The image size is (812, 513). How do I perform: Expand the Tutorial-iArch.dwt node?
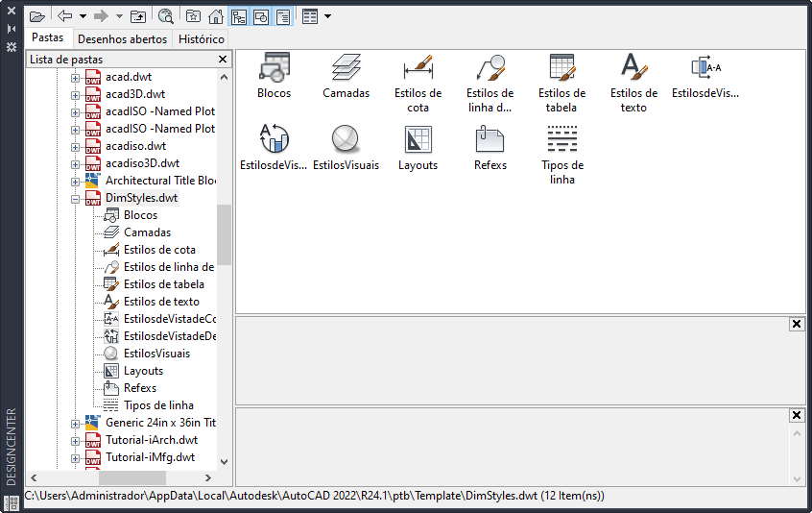[x=75, y=441]
